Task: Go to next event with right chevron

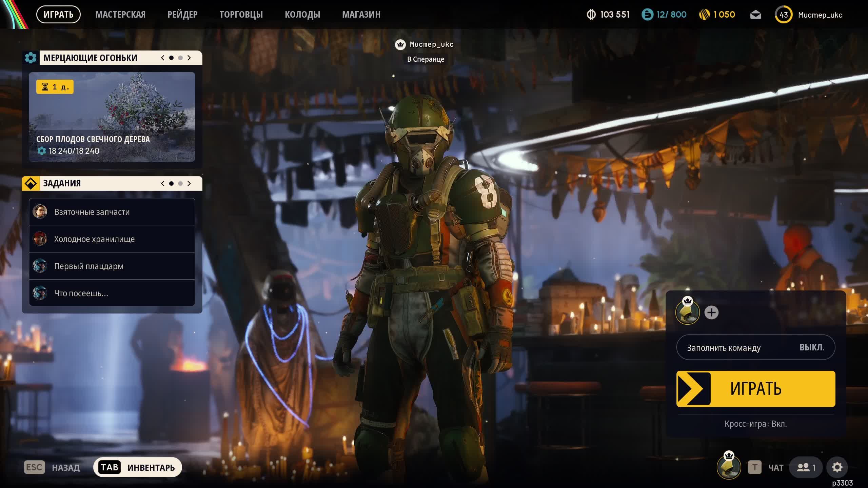Action: coord(189,58)
